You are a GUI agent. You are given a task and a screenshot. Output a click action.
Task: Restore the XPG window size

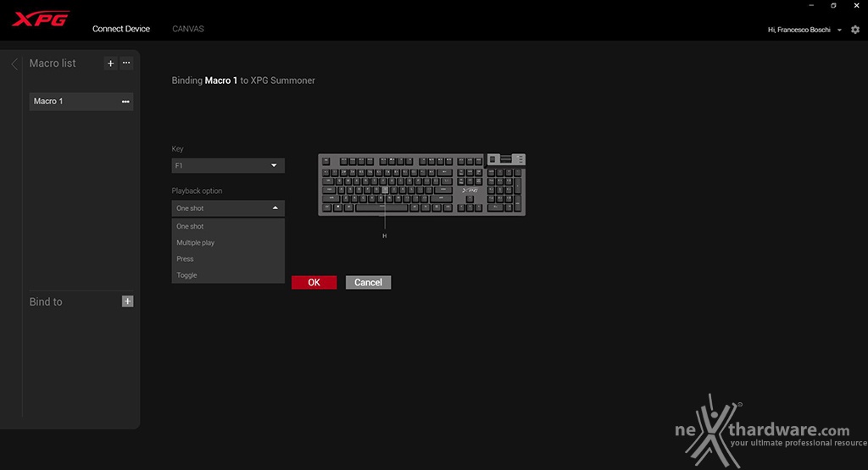[x=834, y=6]
